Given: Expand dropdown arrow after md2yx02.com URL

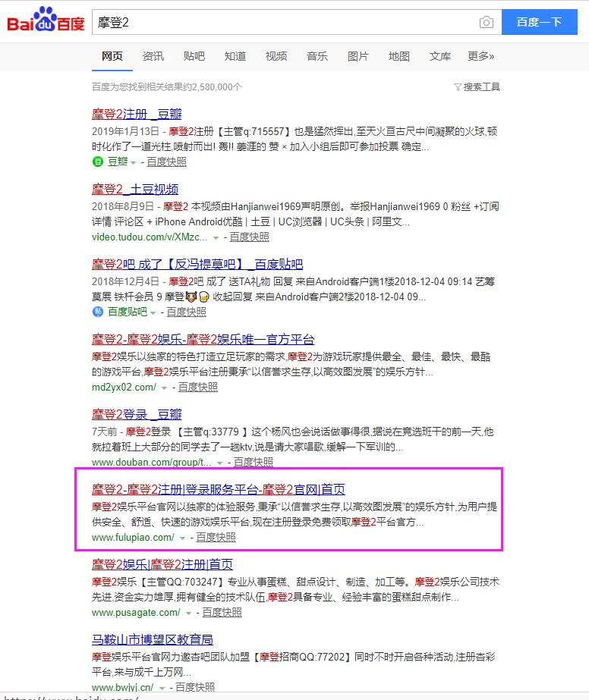Looking at the screenshot, I should [x=165, y=388].
